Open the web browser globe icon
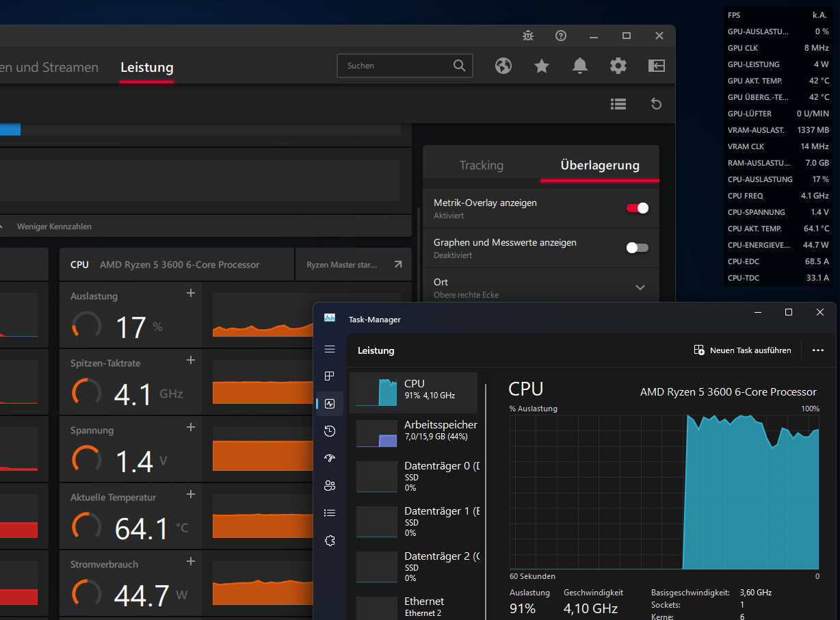 503,66
